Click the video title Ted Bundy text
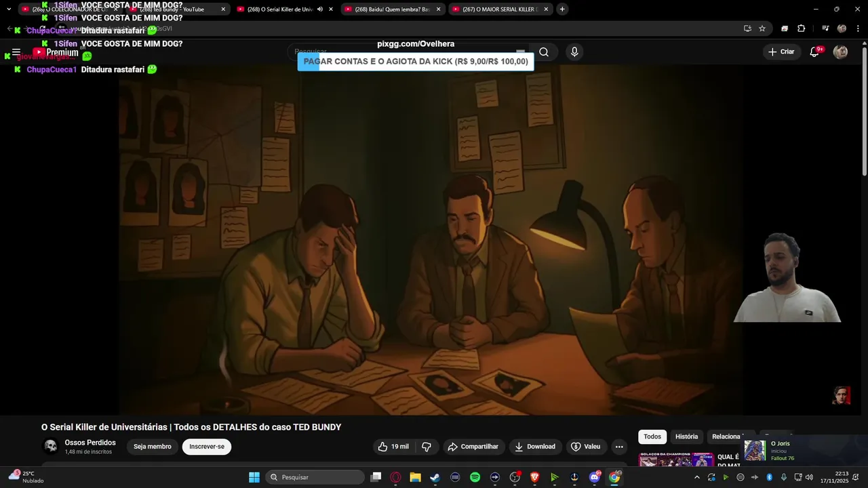The height and width of the screenshot is (488, 868). click(191, 427)
